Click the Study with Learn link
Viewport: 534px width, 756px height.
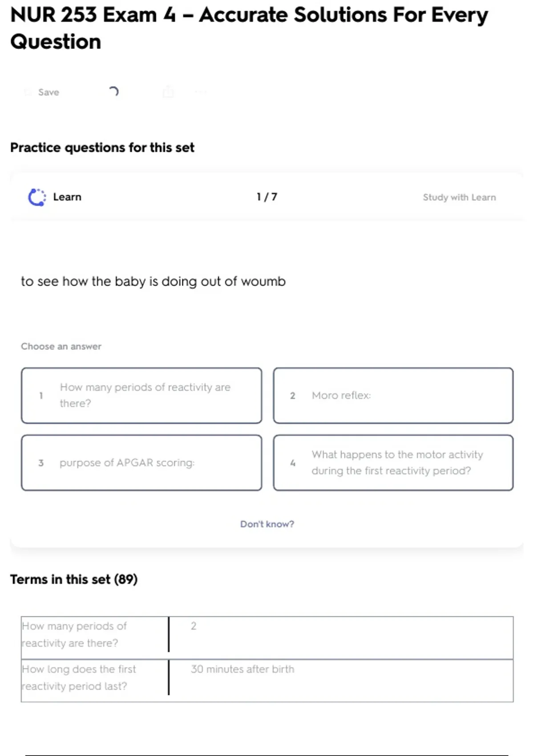[459, 197]
